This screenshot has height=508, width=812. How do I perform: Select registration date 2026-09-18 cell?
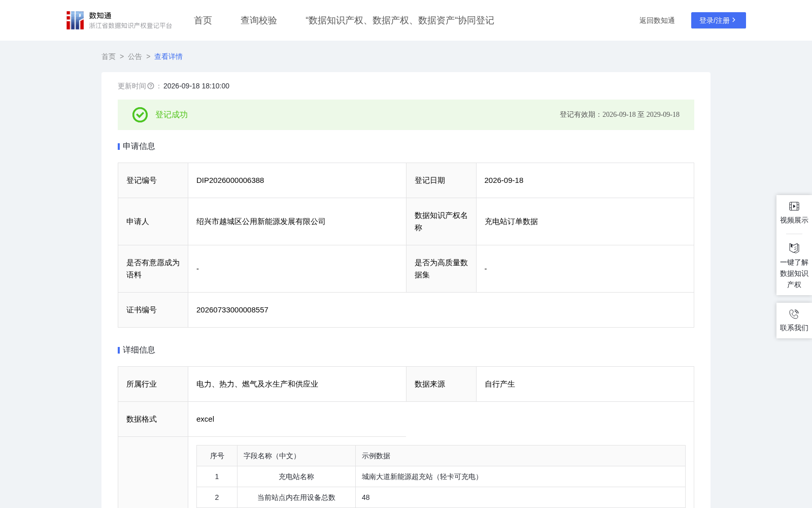coord(585,180)
